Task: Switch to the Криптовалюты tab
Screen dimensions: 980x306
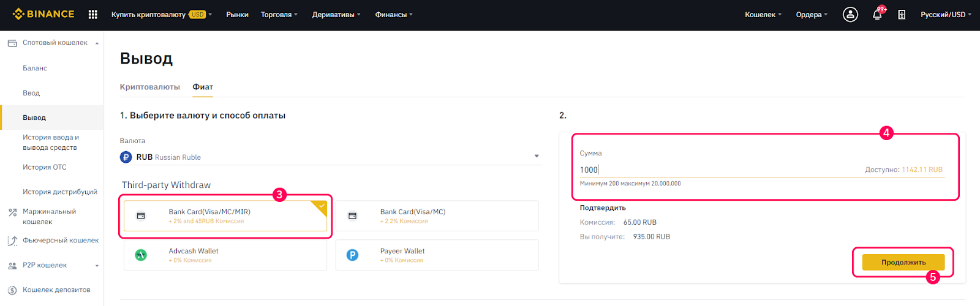Action: [x=150, y=87]
